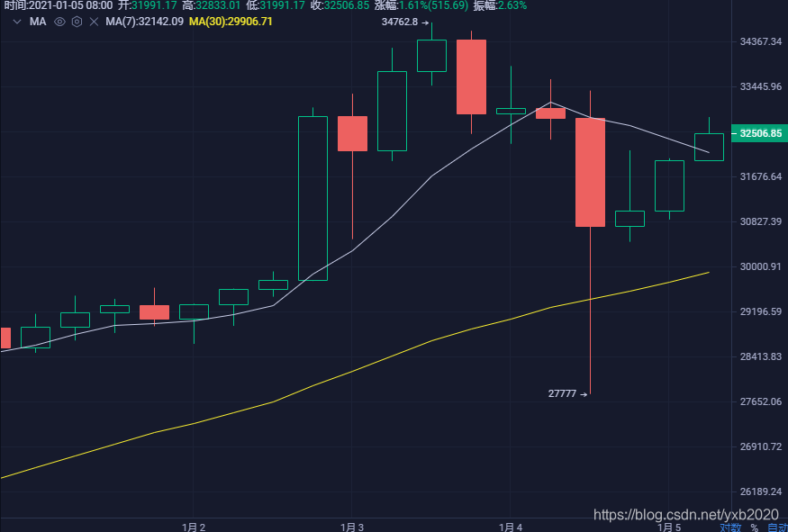Toggle the % percentage scale
Image resolution: width=788 pixels, height=532 pixels.
click(x=754, y=527)
